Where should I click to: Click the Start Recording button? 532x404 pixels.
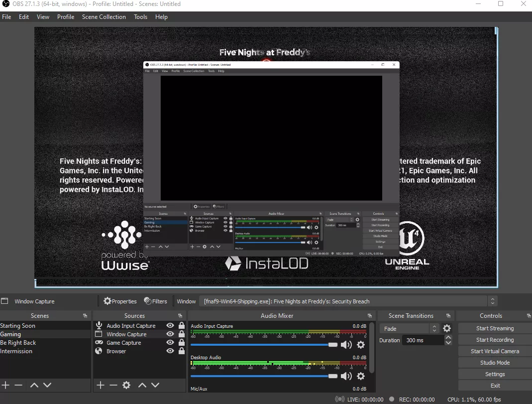pos(494,340)
